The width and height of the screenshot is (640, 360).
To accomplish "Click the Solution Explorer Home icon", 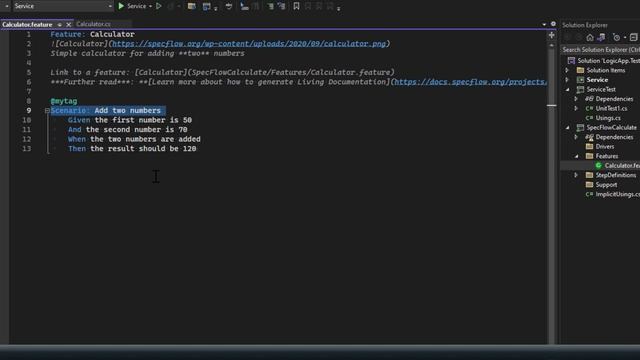I will click(x=590, y=38).
